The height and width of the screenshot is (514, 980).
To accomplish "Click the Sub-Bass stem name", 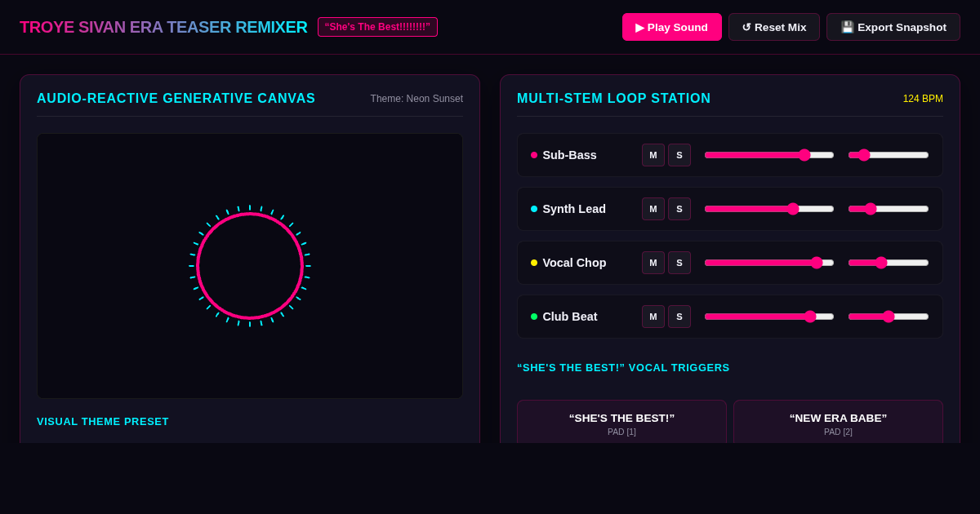I will tap(569, 155).
